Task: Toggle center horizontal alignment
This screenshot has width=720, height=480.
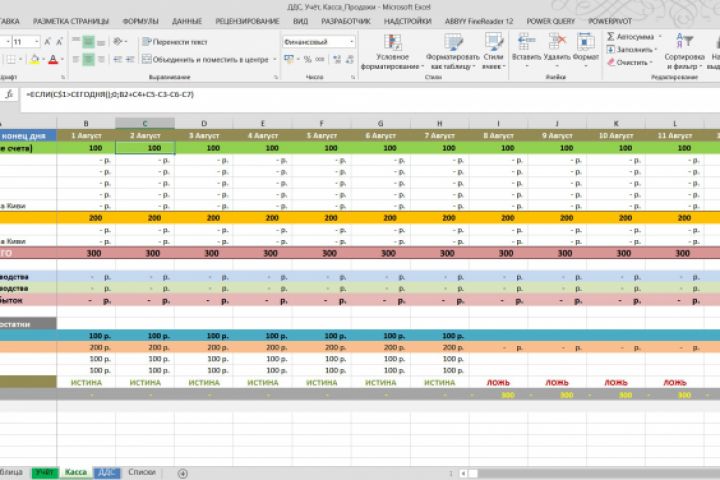Action: (88, 59)
